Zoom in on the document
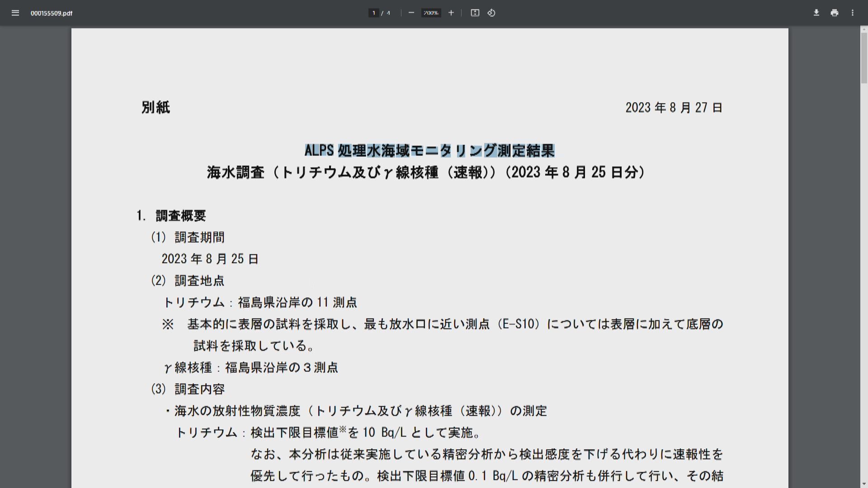This screenshot has width=868, height=488. click(451, 13)
